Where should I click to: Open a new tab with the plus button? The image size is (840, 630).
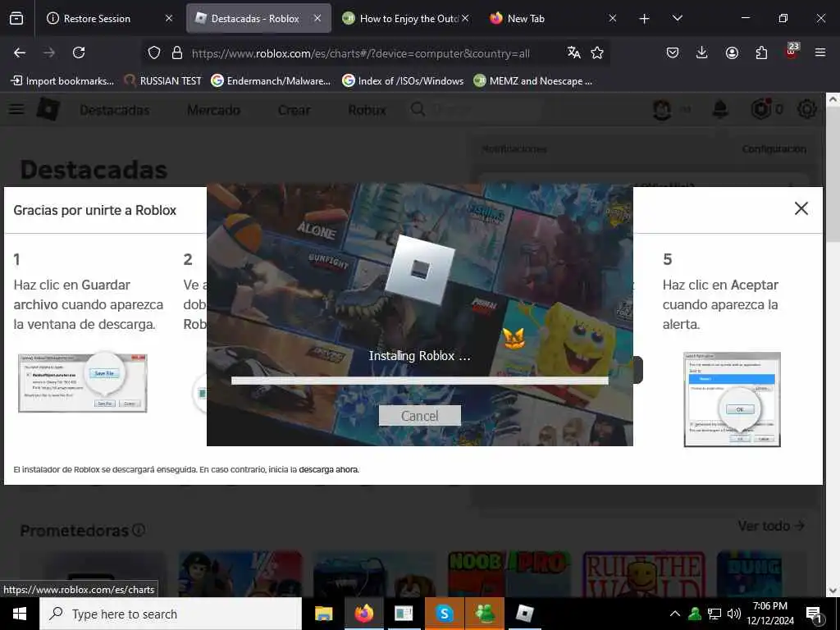click(x=645, y=19)
